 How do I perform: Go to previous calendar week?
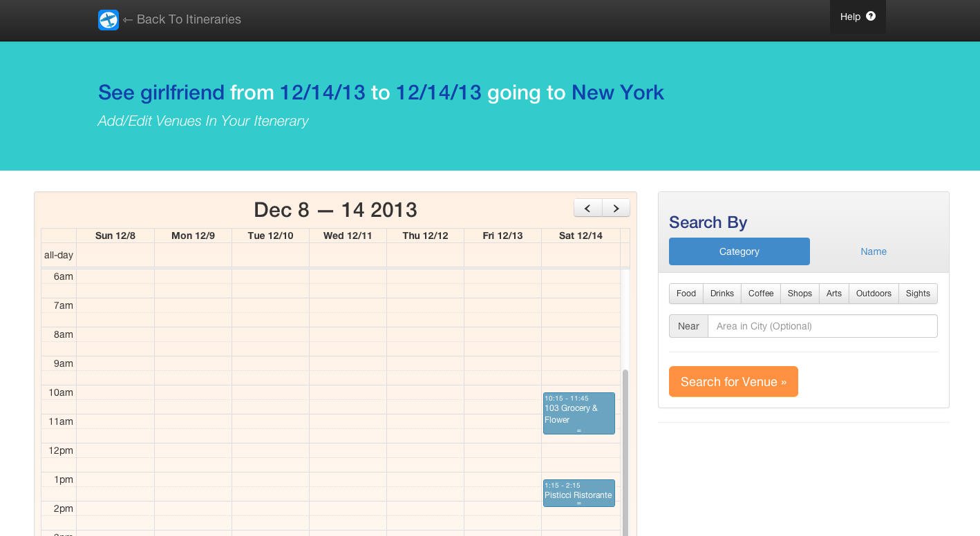(588, 208)
